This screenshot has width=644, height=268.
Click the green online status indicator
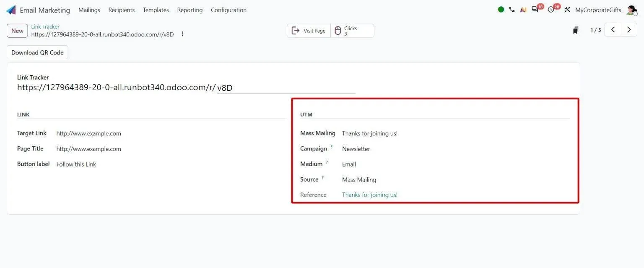coord(501,10)
